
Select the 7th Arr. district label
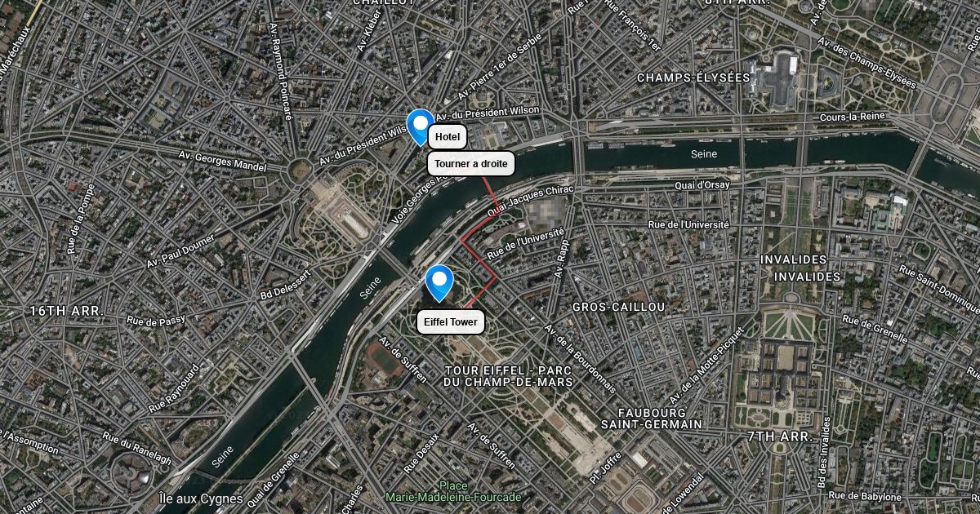(779, 436)
